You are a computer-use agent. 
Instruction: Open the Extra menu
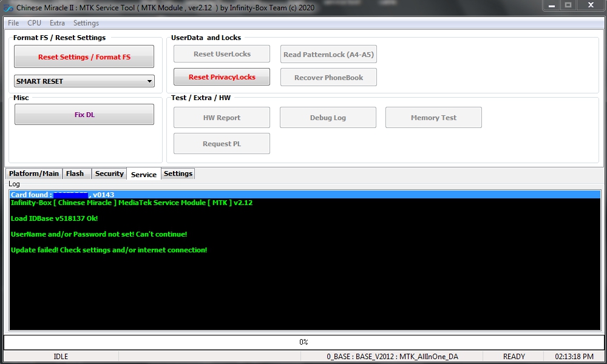(x=57, y=23)
